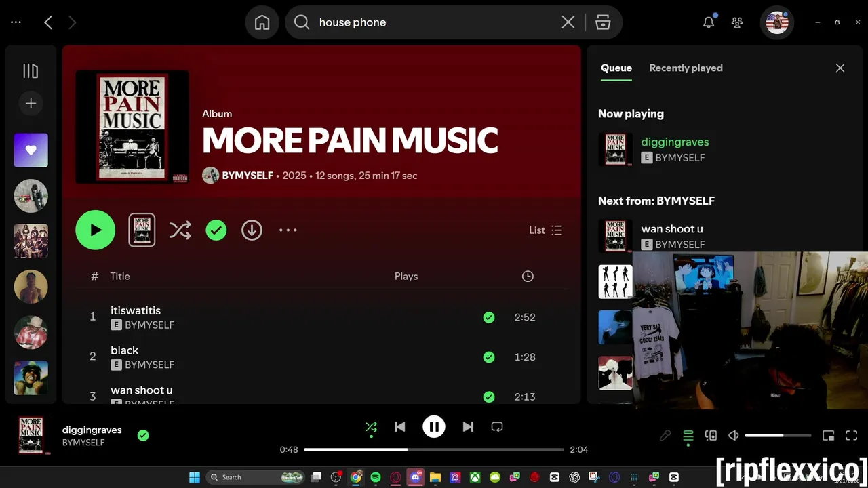This screenshot has width=868, height=488.
Task: Click the search field containing house phone
Action: (434, 22)
